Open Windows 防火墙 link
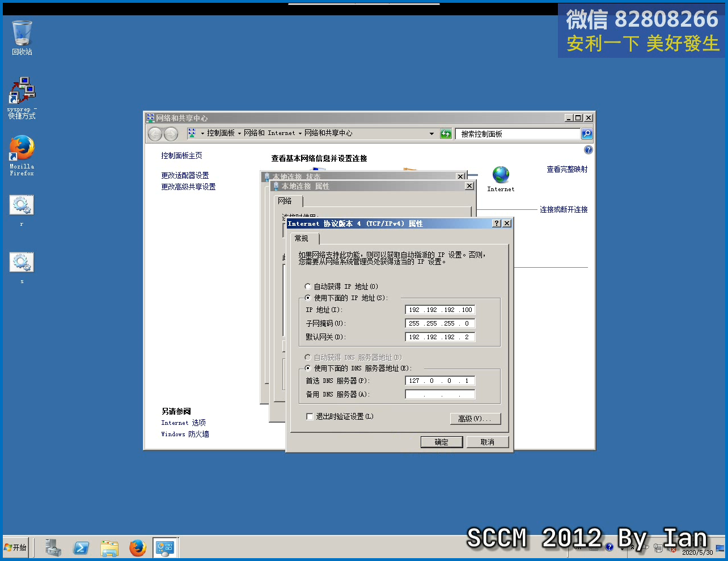The width and height of the screenshot is (728, 561). (x=185, y=434)
